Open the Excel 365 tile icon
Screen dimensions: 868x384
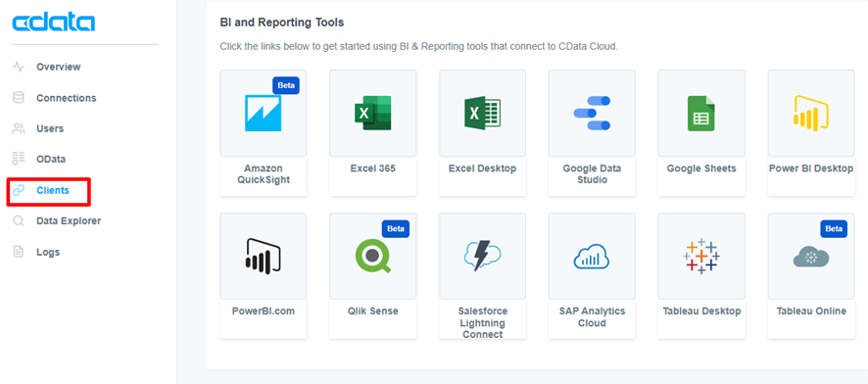pyautogui.click(x=372, y=113)
